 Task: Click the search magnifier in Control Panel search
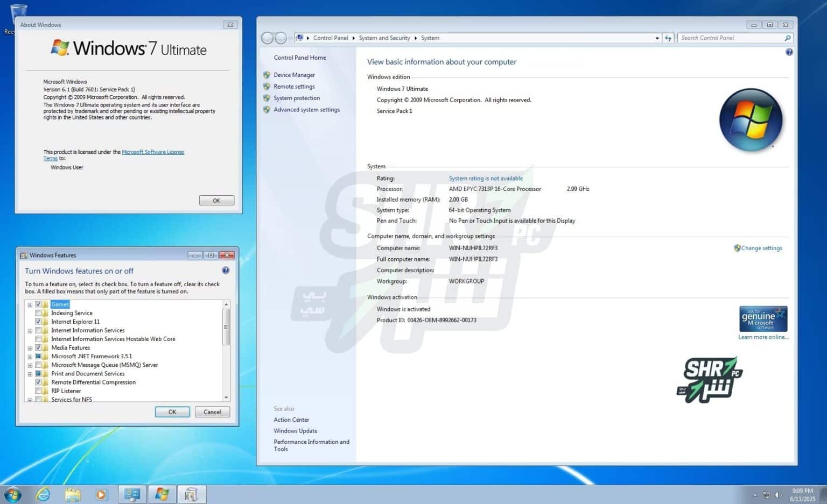pos(787,38)
